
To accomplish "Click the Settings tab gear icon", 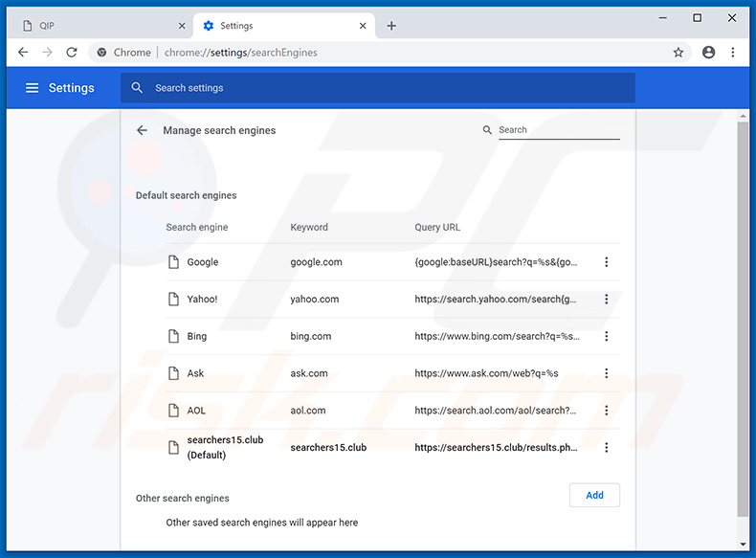I will tap(209, 26).
